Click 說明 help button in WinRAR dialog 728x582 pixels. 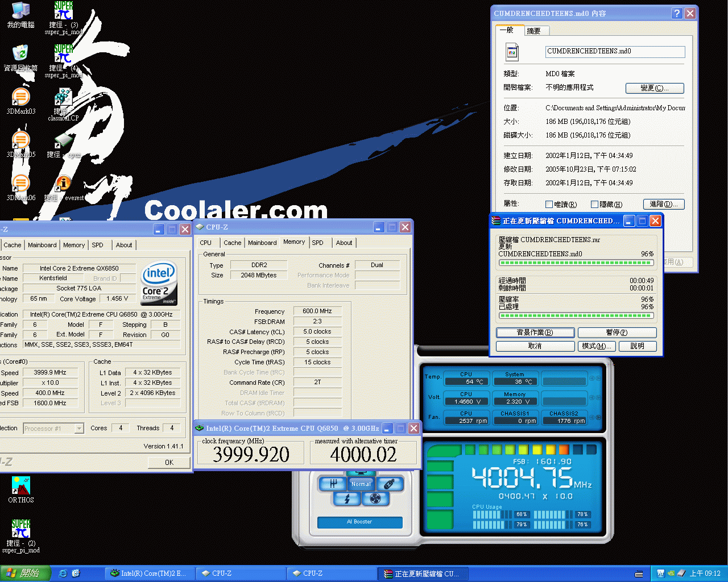[638, 346]
